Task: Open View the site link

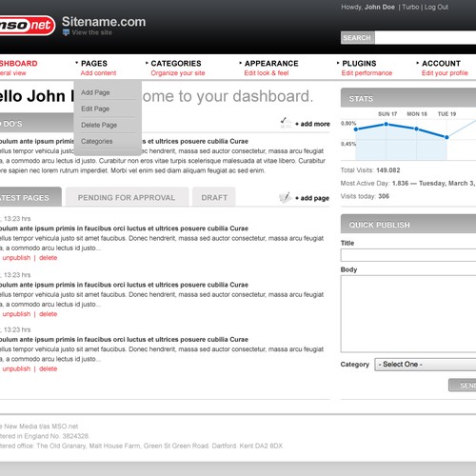Action: (91, 32)
